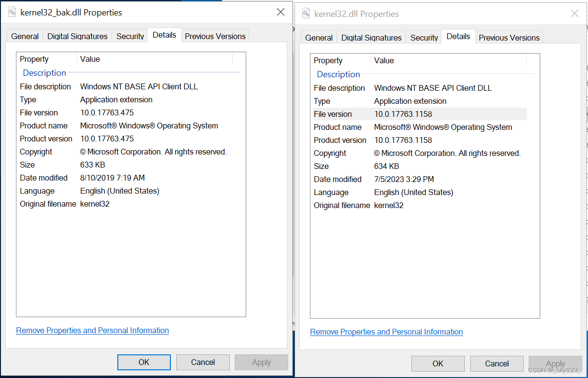The image size is (588, 378).
Task: Select Language row in kernel32_bak.dll window
Action: tap(125, 191)
